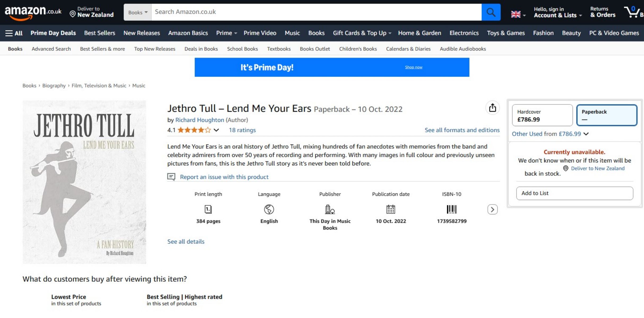
Task: Click Shop now in Prime Day banner
Action: coord(413,67)
